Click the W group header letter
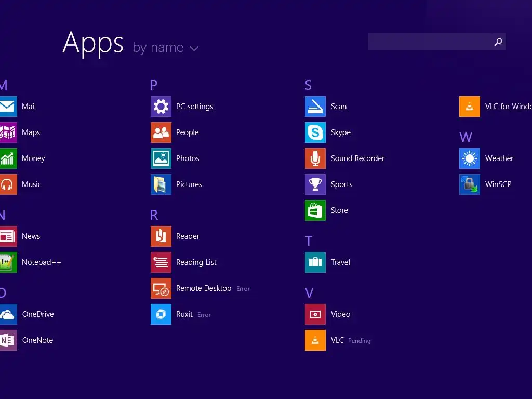532x399 pixels. pyautogui.click(x=466, y=137)
